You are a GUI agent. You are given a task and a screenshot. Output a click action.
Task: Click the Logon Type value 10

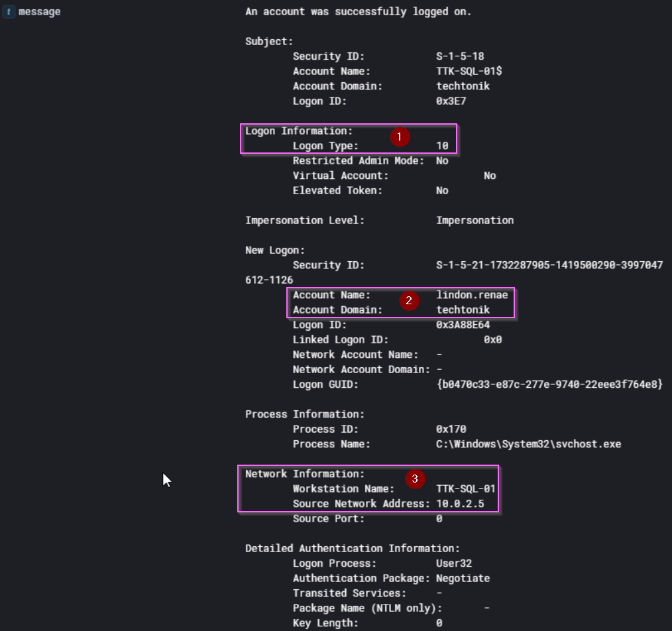tap(442, 146)
